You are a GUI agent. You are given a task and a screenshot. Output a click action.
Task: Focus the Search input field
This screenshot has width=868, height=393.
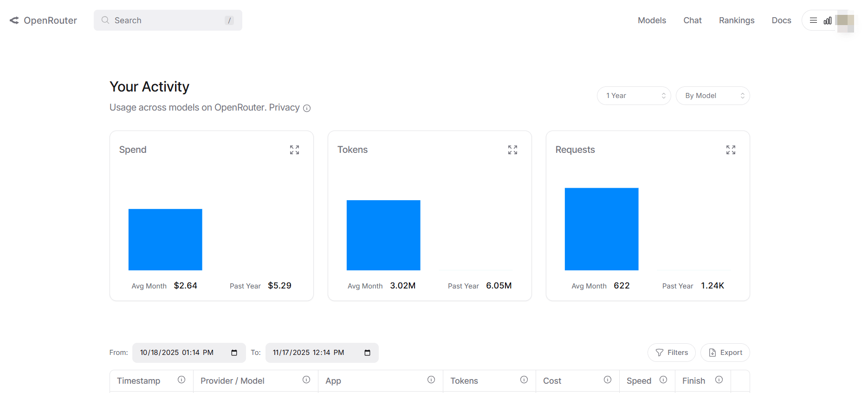tap(168, 20)
